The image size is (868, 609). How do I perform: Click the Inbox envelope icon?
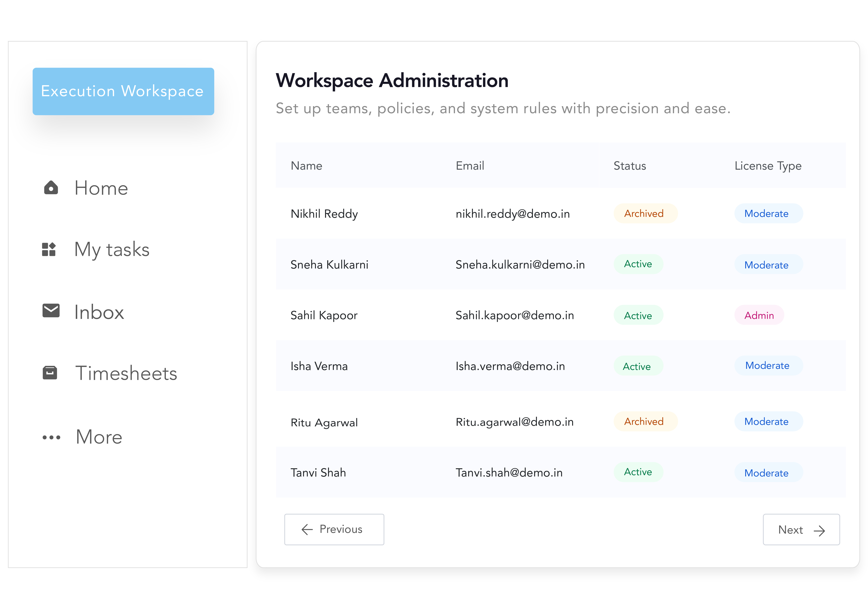[51, 311]
